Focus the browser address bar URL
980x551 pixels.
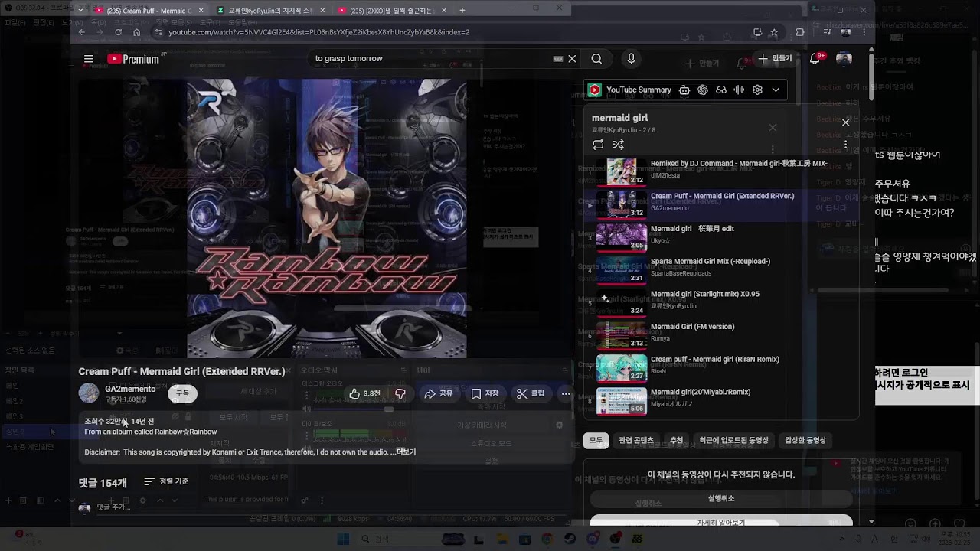[x=318, y=32]
